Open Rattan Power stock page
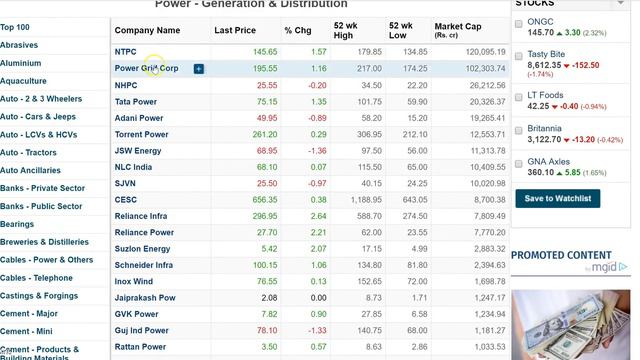 [x=140, y=347]
